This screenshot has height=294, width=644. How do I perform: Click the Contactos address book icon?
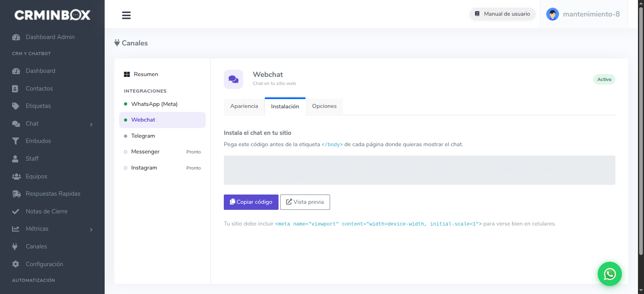coord(15,89)
